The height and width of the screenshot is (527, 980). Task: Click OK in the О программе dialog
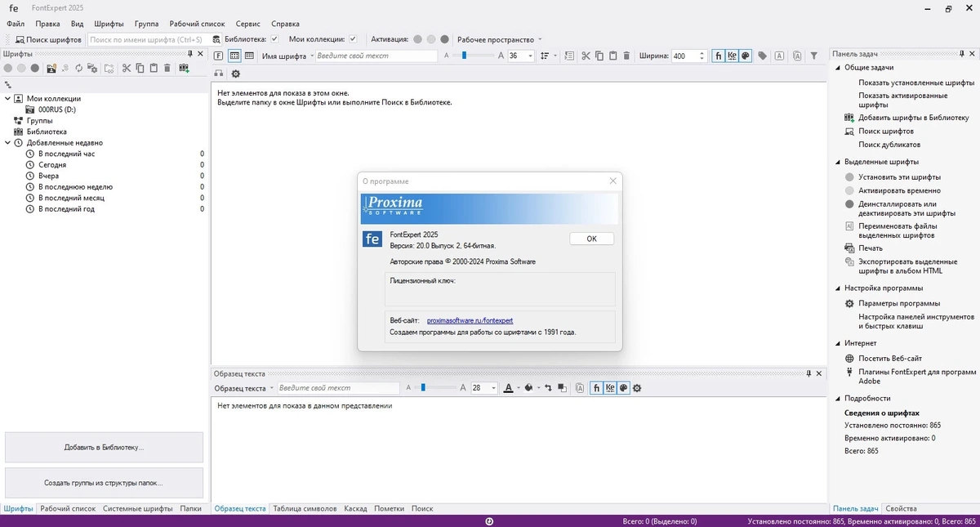591,239
